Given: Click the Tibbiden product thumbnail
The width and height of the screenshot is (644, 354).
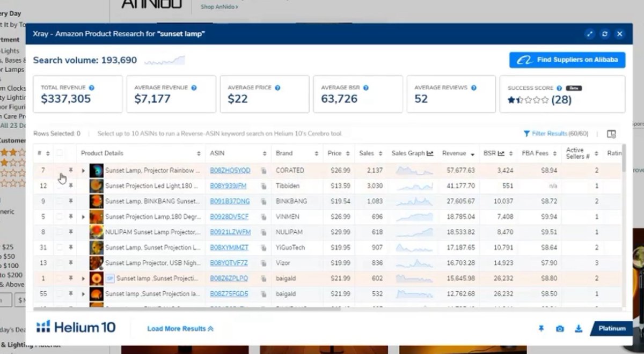Looking at the screenshot, I should pyautogui.click(x=97, y=186).
